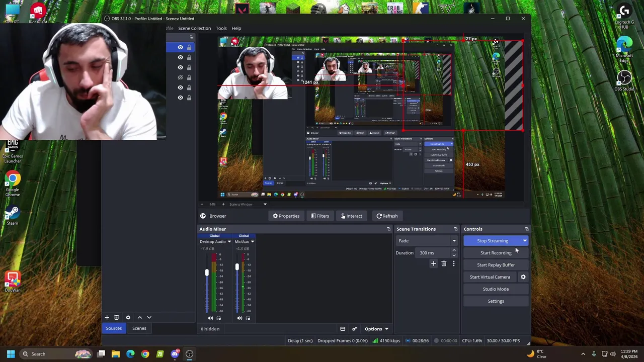The image size is (644, 362).
Task: Click Mic/Aux volume fader handle
Action: (237, 267)
